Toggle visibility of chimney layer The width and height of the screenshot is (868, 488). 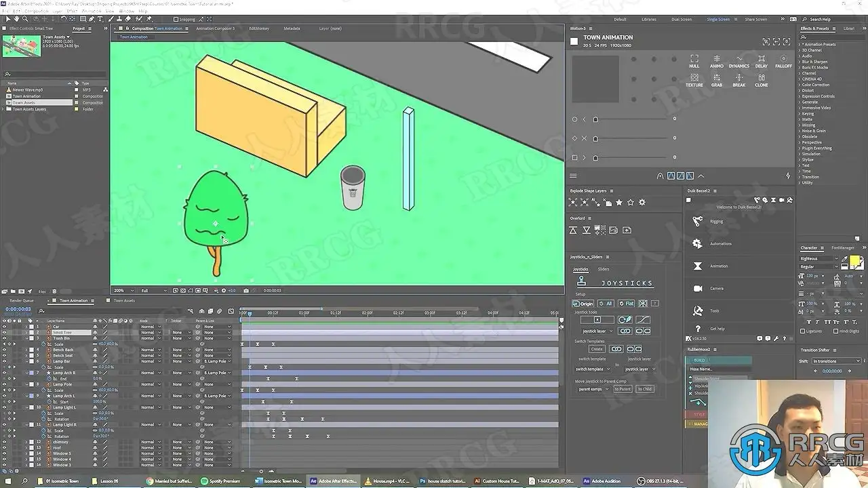[x=4, y=442]
